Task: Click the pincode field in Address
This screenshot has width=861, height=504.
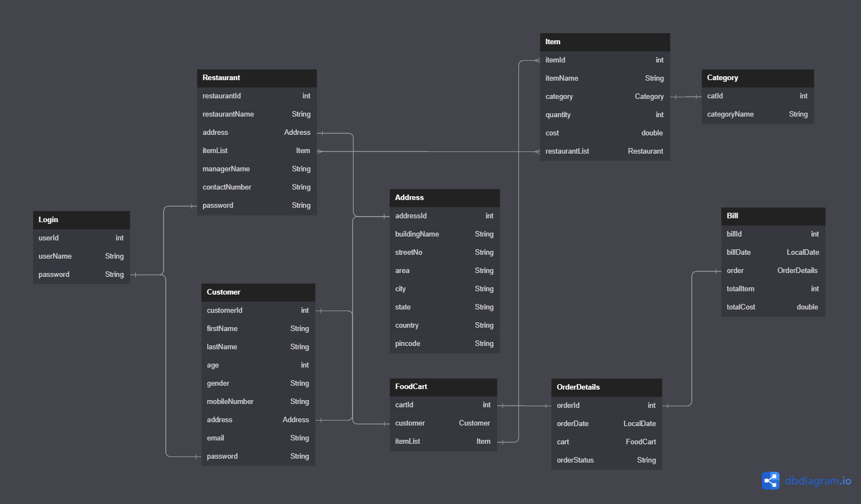Action: 444,344
